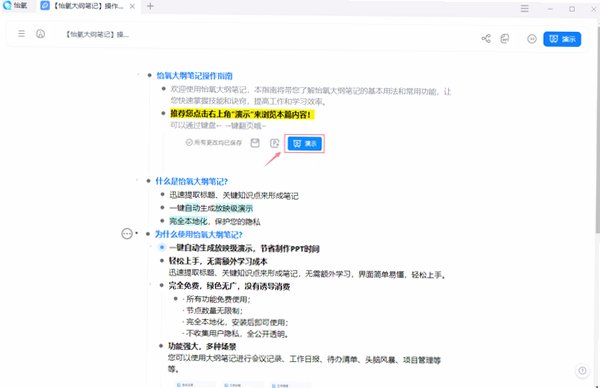
Task: Open node menu circle beside 为什么使用怡氧大纲笔记?
Action: [x=127, y=233]
